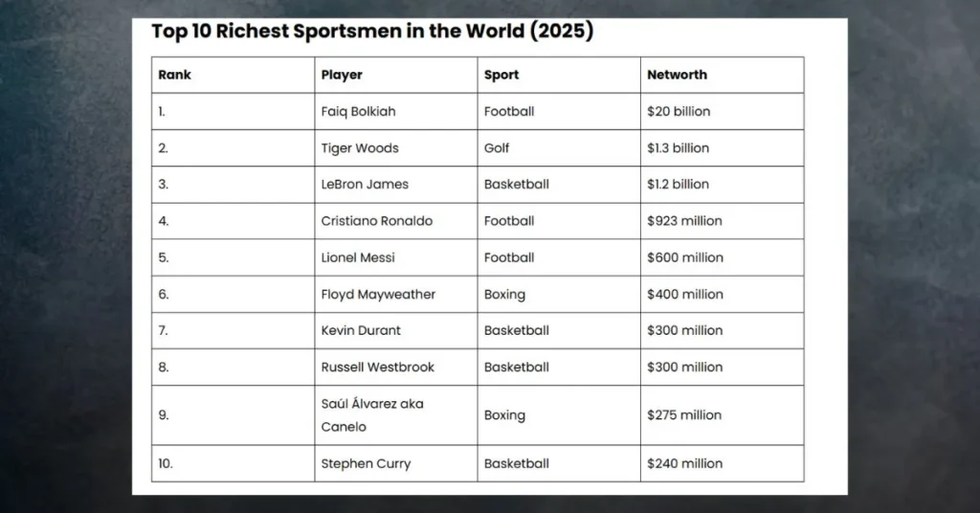Click the Floyd Mayweather cell
Viewport: 980px width, 513px height.
pyautogui.click(x=378, y=294)
